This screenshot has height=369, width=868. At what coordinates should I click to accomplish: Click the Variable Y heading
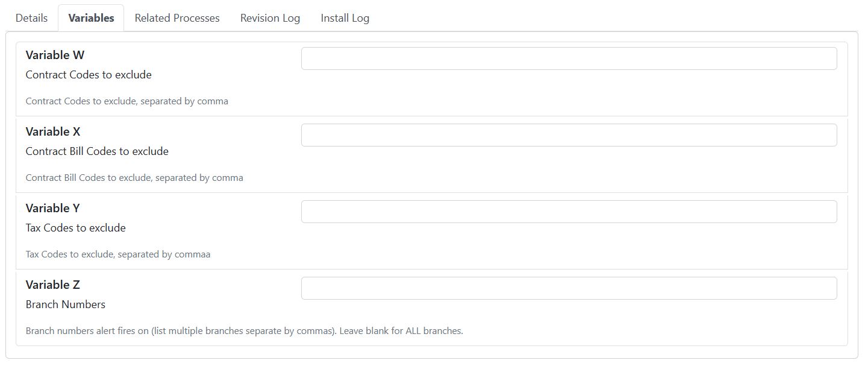(x=52, y=208)
